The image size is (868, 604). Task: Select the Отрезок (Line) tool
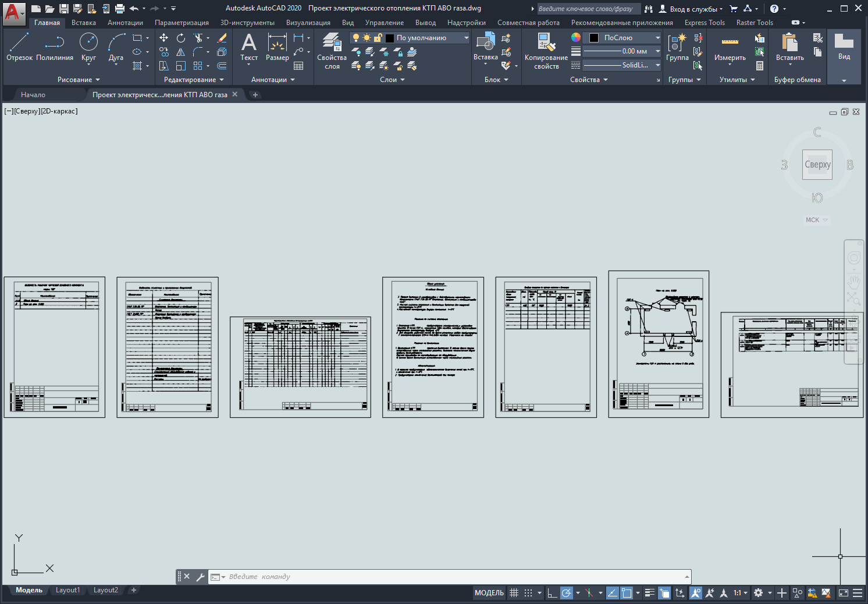click(19, 47)
